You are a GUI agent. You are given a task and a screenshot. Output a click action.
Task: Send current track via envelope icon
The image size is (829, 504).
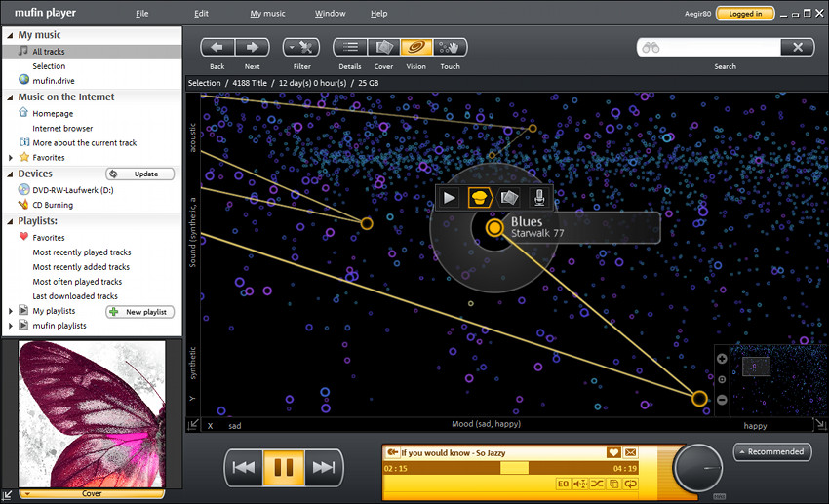point(630,452)
